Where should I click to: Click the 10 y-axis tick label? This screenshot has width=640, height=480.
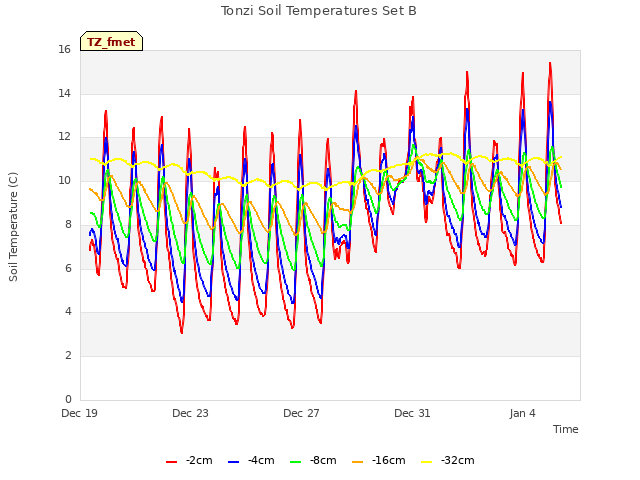tap(64, 180)
